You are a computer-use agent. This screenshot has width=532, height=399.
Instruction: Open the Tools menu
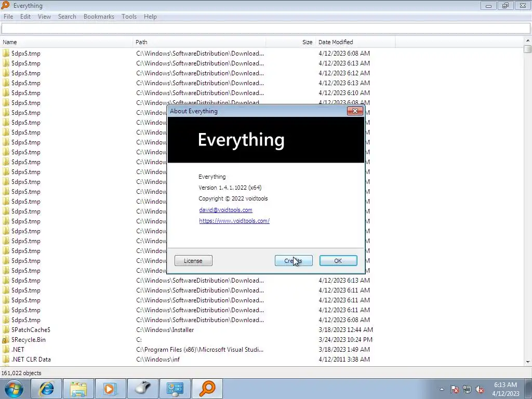[129, 17]
